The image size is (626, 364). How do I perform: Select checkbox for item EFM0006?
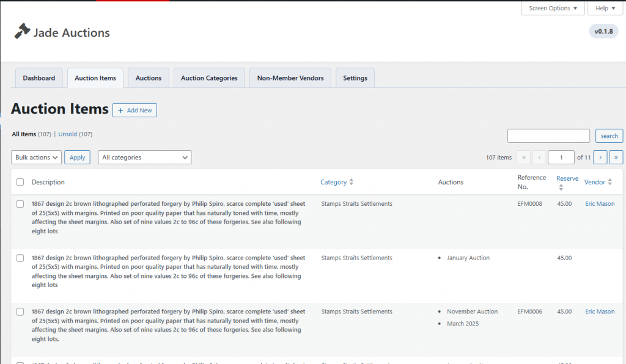[x=20, y=312]
